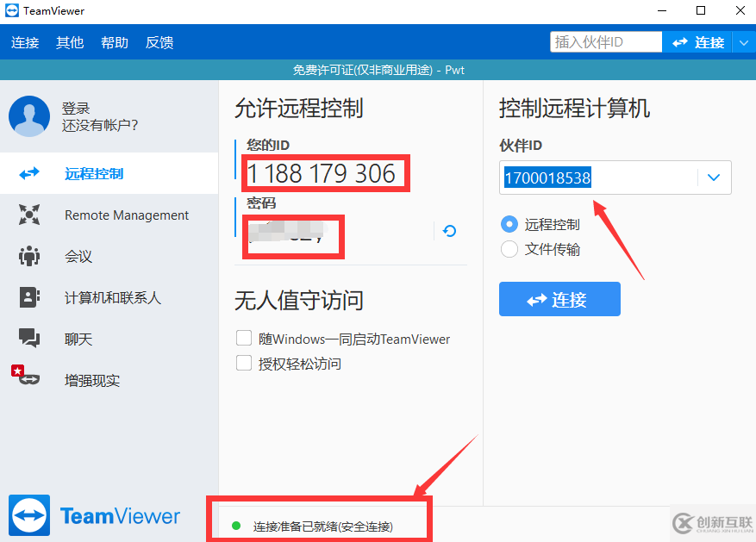This screenshot has height=542, width=756.
Task: Click the 登录 sign-in link
Action: (76, 109)
